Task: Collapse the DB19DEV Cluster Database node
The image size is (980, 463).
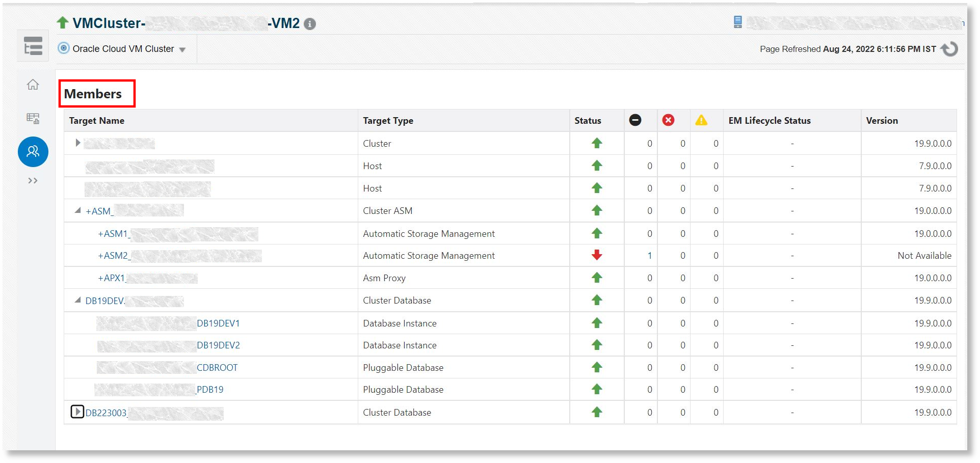Action: [x=77, y=300]
